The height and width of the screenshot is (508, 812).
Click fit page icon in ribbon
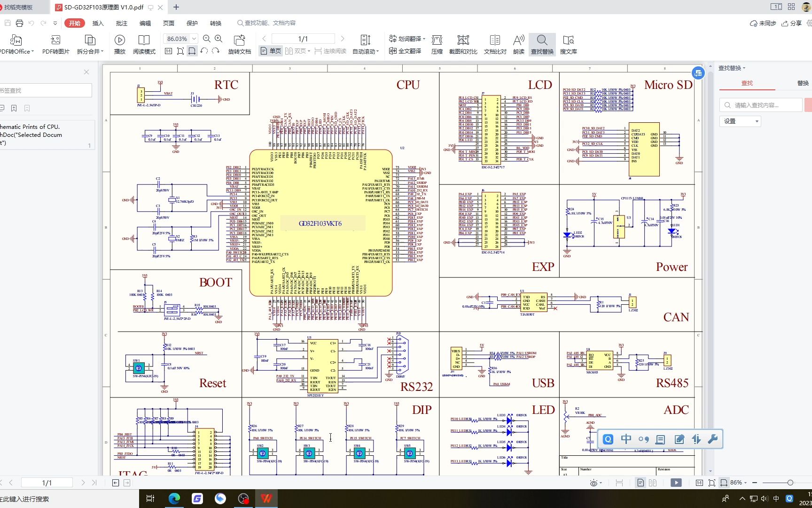pos(180,51)
